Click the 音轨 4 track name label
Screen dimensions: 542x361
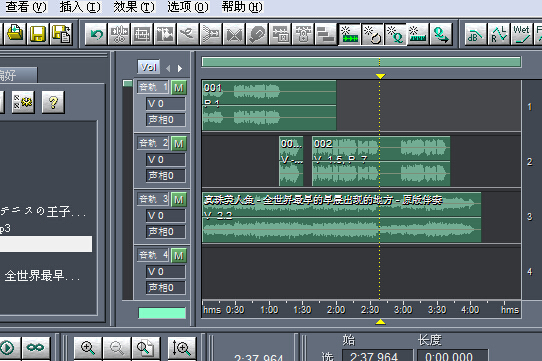click(153, 255)
